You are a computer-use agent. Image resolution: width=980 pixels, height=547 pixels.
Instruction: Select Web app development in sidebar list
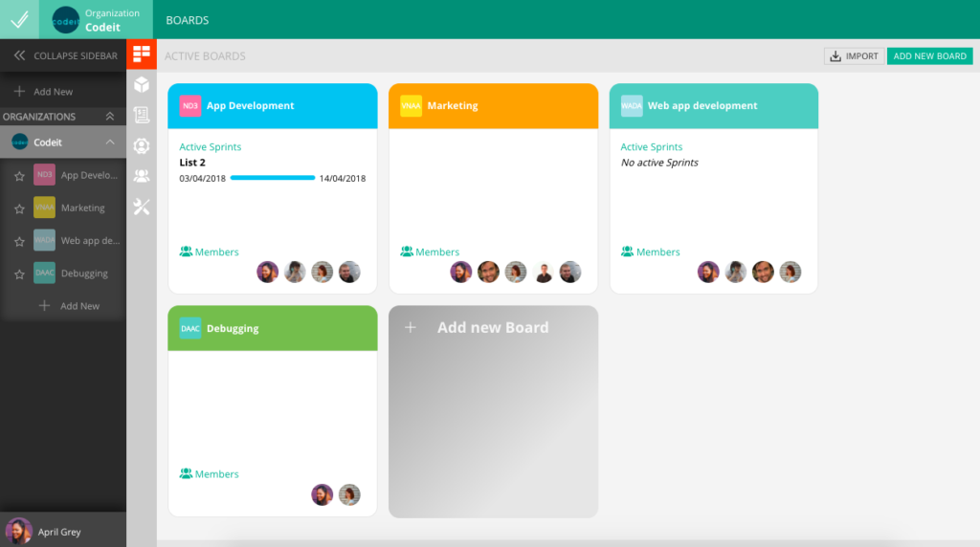click(90, 241)
